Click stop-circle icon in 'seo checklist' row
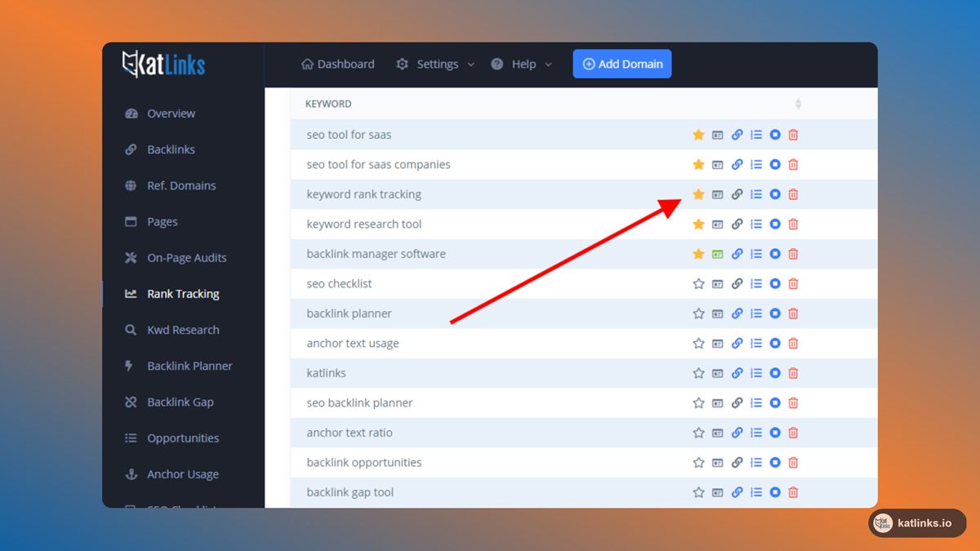 coord(775,283)
